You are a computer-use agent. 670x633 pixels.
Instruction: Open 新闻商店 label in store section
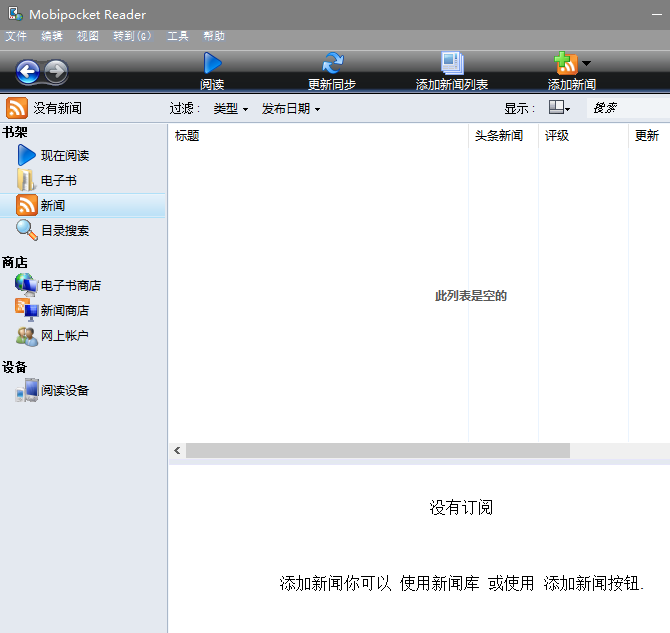[65, 311]
